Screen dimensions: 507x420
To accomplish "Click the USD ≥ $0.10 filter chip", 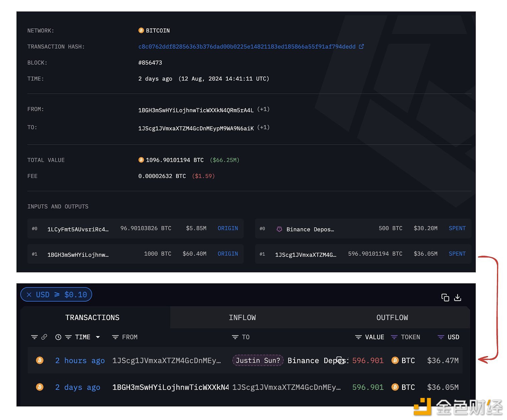I will click(56, 295).
